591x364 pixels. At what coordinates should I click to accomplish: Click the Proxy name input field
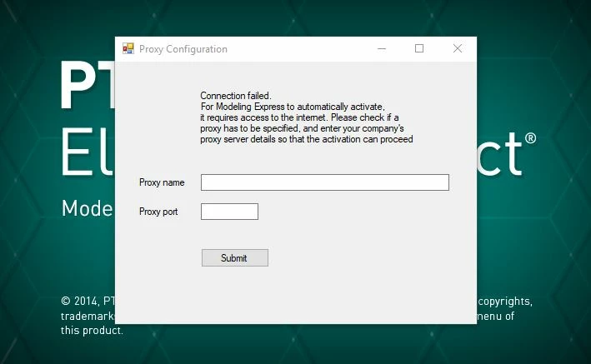click(324, 182)
